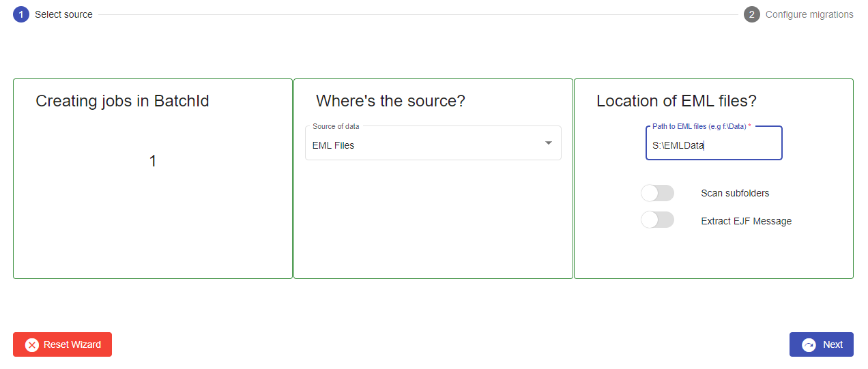This screenshot has width=868, height=369.
Task: Click the Where's the source? heading
Action: 390,102
